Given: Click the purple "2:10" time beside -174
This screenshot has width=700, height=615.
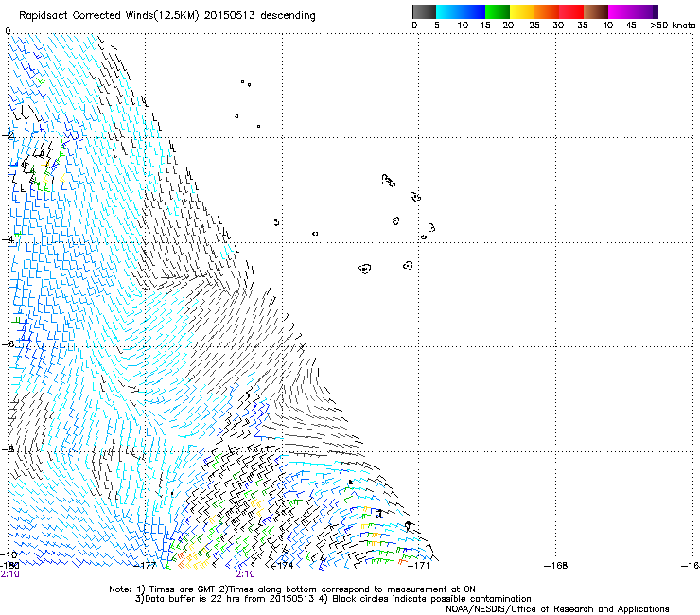Looking at the screenshot, I should (x=246, y=574).
